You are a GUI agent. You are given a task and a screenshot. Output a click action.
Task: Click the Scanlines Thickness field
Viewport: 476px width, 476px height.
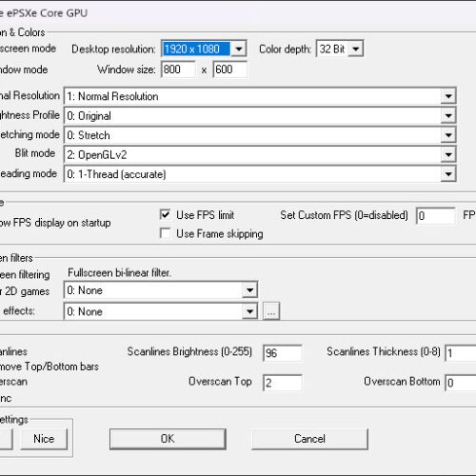coord(461,353)
